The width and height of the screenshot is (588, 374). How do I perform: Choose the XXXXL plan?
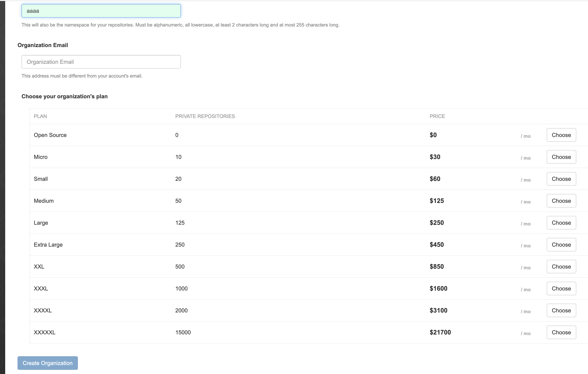[561, 310]
